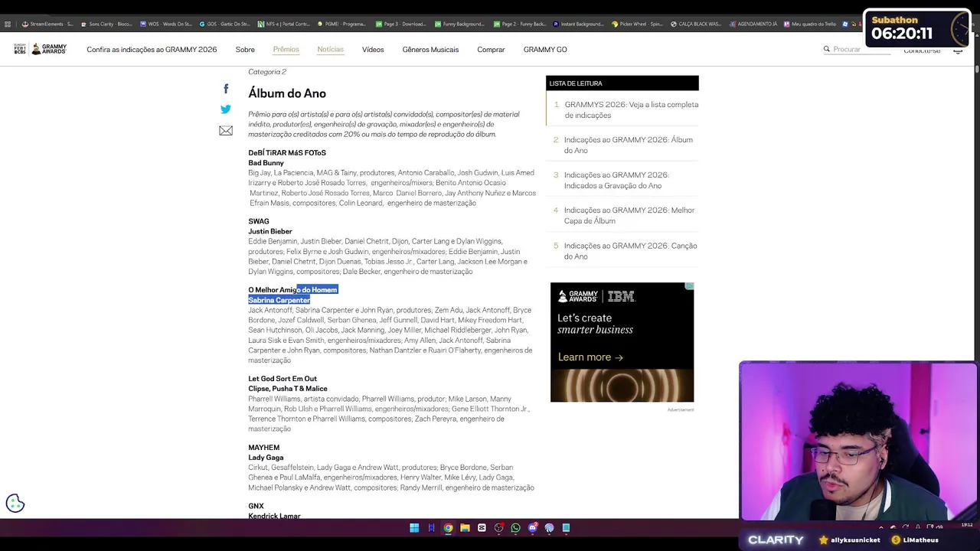Image resolution: width=980 pixels, height=551 pixels.
Task: Share article via Twitter bird icon
Action: click(226, 109)
